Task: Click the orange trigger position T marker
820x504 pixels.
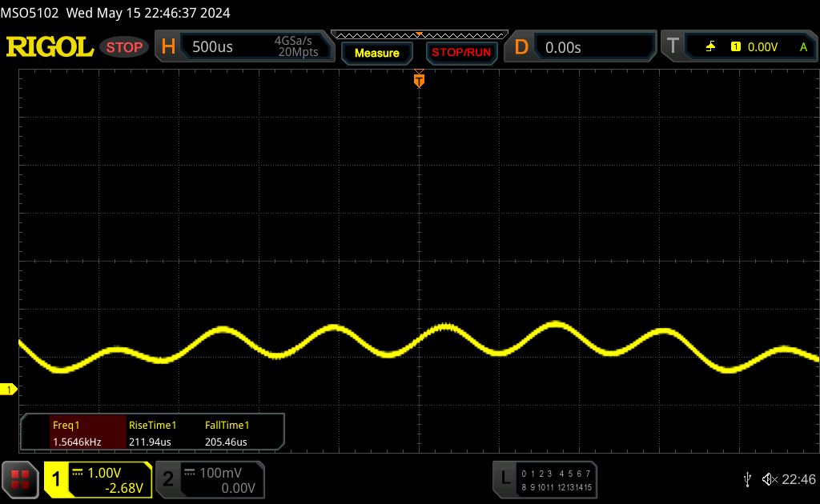Action: click(x=419, y=79)
